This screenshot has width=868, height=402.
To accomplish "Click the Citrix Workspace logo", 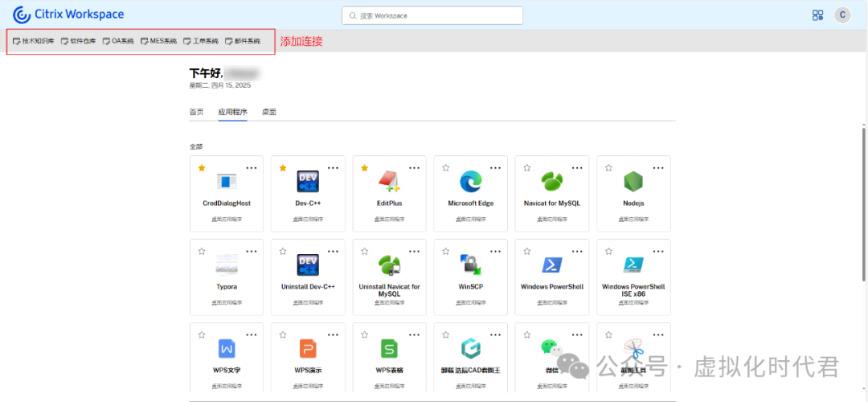I will 68,15.
